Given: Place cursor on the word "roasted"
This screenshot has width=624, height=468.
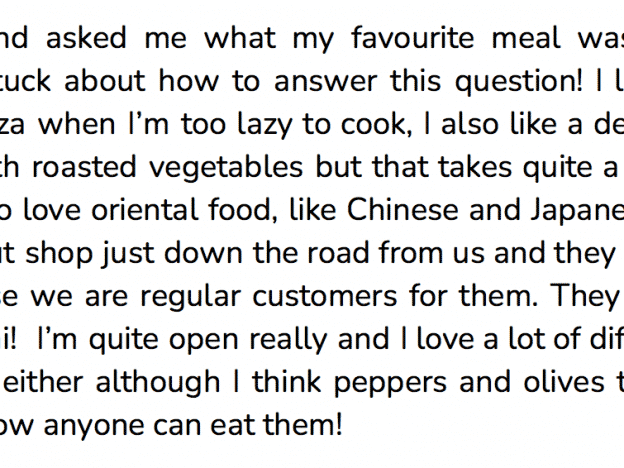Looking at the screenshot, I should [84, 167].
